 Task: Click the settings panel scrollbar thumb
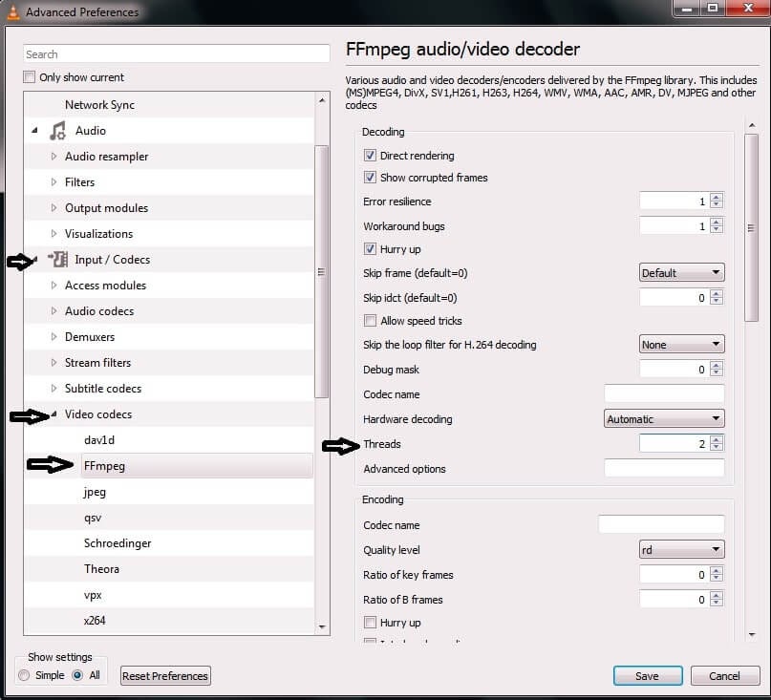click(x=751, y=227)
